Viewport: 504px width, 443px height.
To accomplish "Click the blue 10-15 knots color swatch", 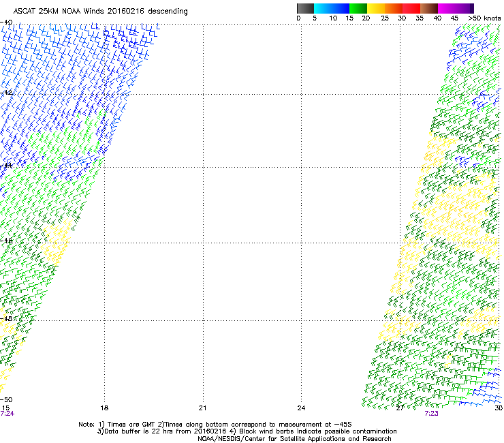I will (x=341, y=8).
